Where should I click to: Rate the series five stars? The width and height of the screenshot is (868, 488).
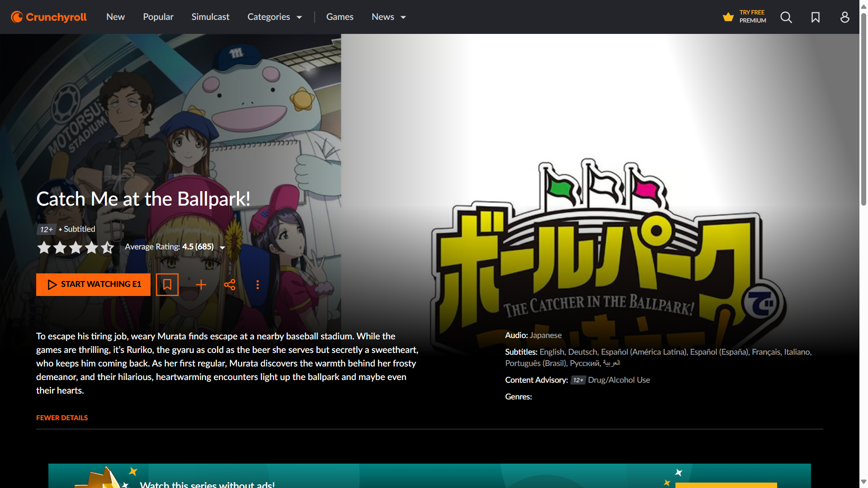[x=107, y=248]
